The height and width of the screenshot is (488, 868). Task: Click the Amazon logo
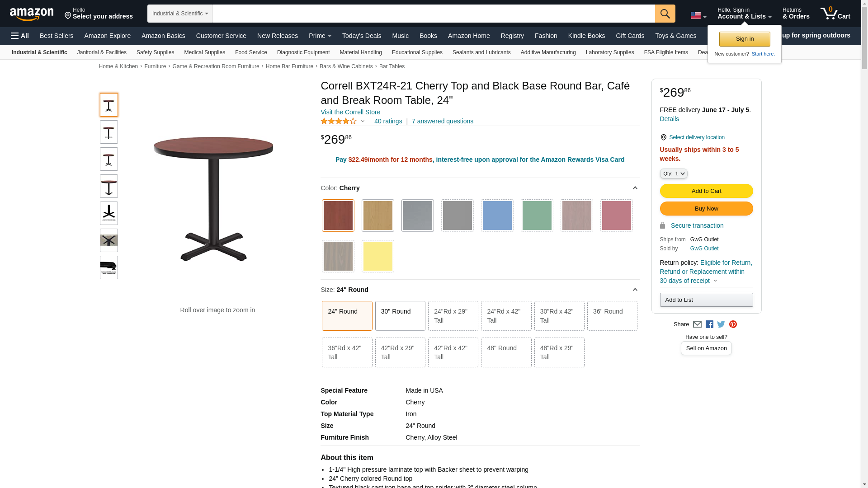[x=32, y=14]
